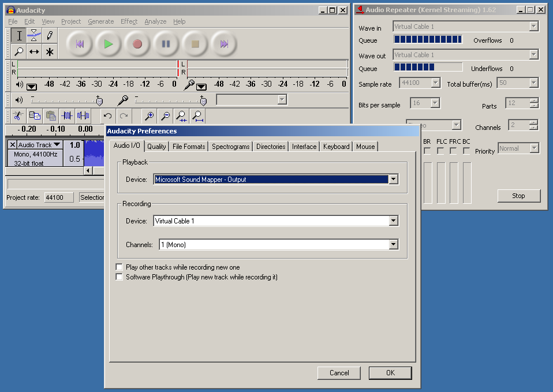This screenshot has height=392, width=553.
Task: Open the Wave in dropdown in Audio Repeater
Action: pyautogui.click(x=533, y=26)
